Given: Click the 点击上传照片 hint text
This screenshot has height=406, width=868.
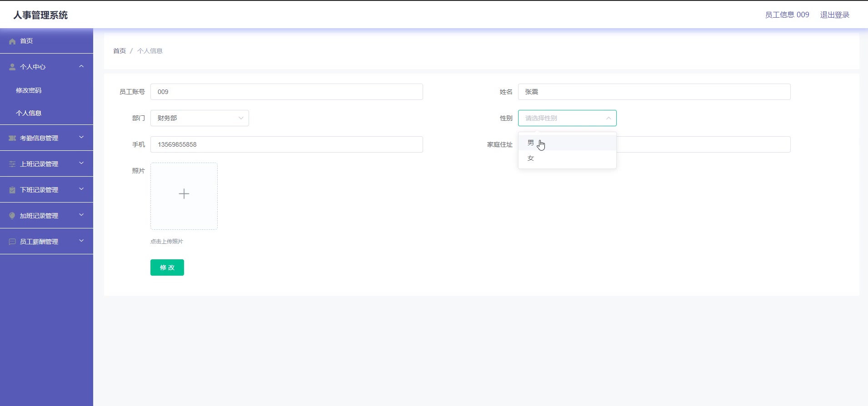Looking at the screenshot, I should tap(167, 242).
